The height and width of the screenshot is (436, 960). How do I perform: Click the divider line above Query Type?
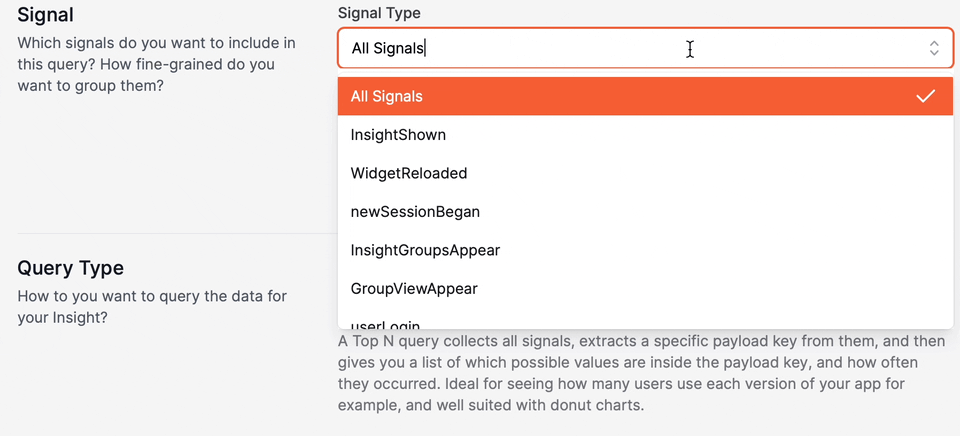tap(170, 233)
